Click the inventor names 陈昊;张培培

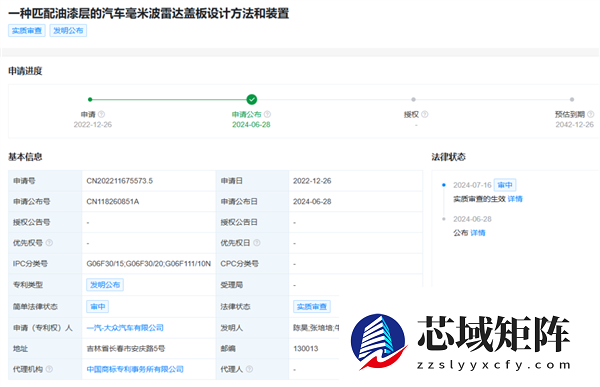pyautogui.click(x=316, y=328)
